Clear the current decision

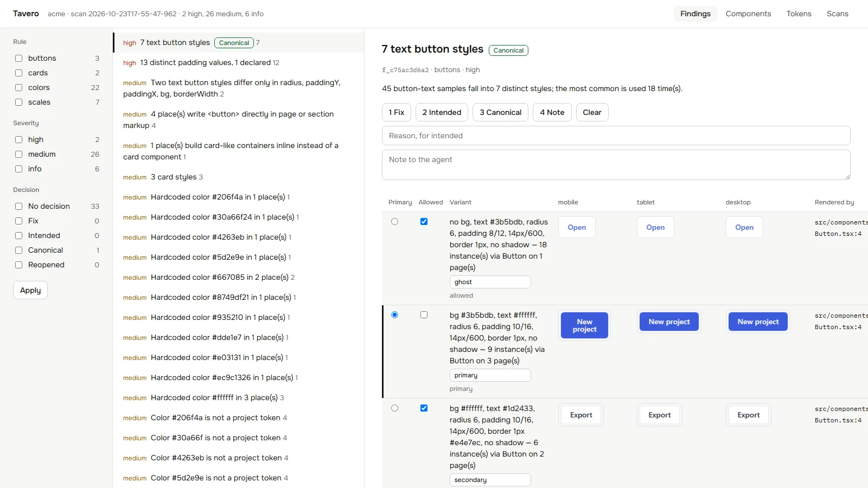(592, 112)
